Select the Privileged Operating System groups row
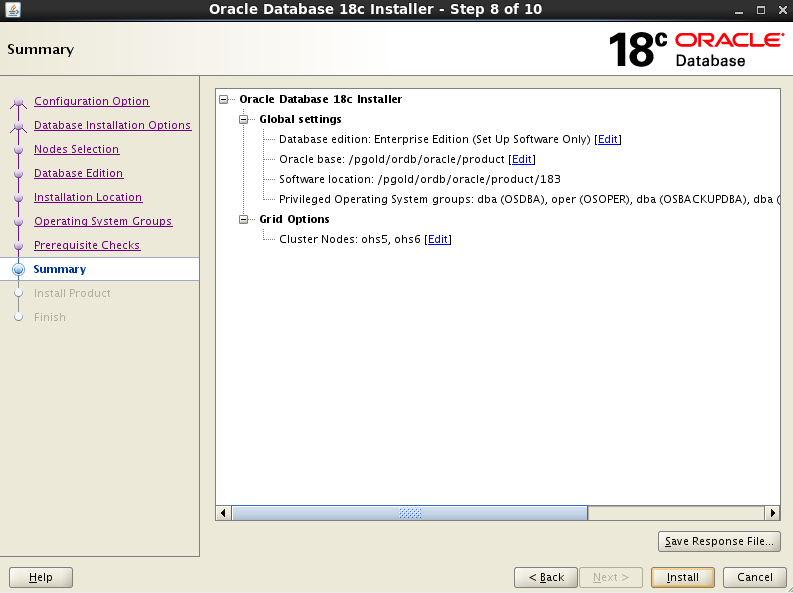The width and height of the screenshot is (793, 593). [x=529, y=199]
